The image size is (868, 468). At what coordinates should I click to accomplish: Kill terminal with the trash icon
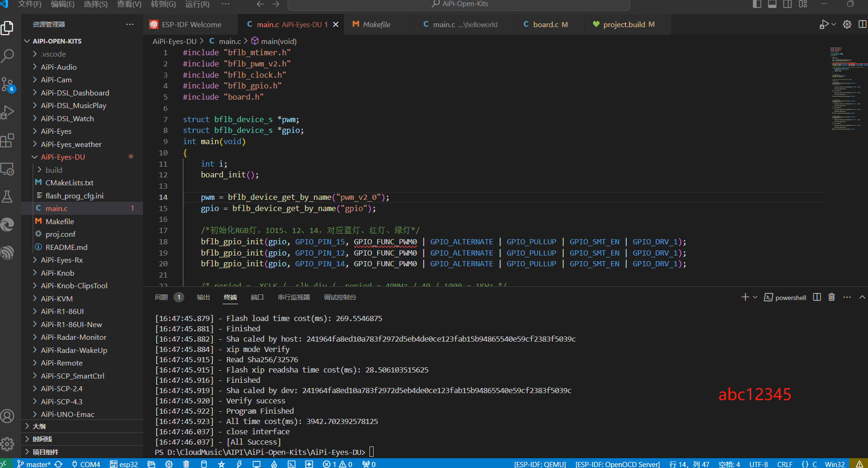point(832,297)
